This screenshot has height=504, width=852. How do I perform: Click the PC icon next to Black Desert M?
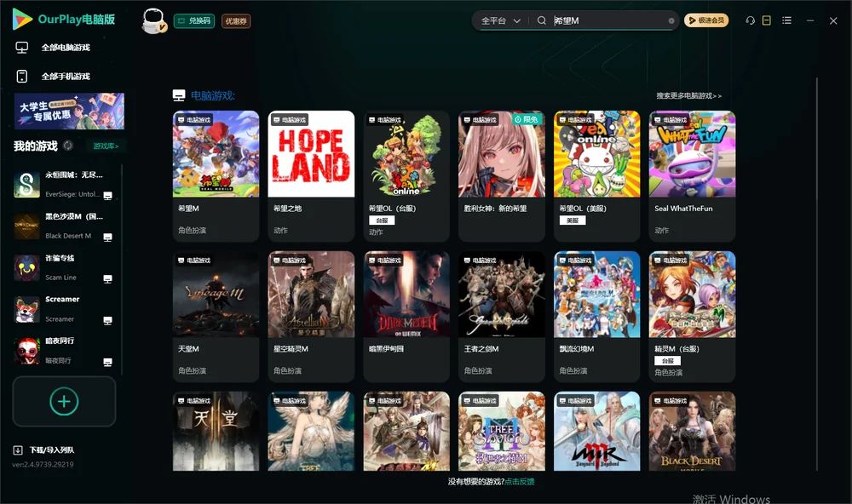107,238
